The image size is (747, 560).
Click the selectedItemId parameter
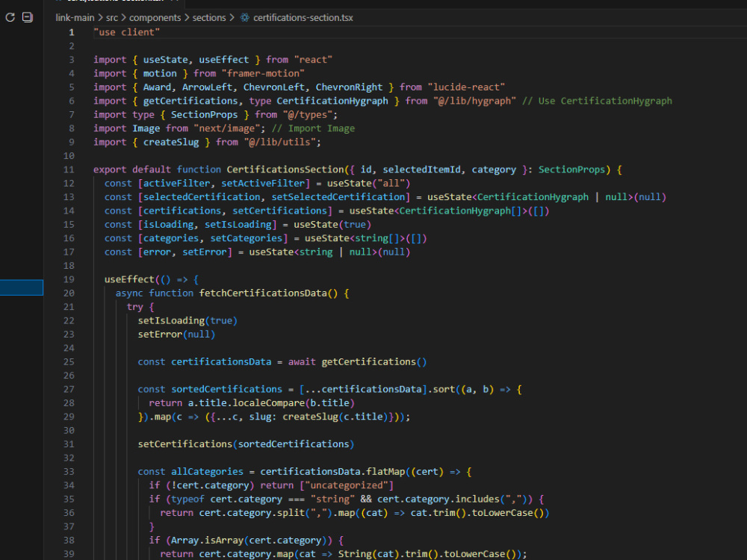click(x=421, y=169)
